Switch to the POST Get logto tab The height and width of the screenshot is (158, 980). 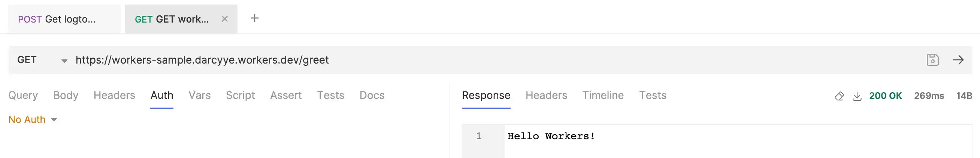[x=57, y=19]
